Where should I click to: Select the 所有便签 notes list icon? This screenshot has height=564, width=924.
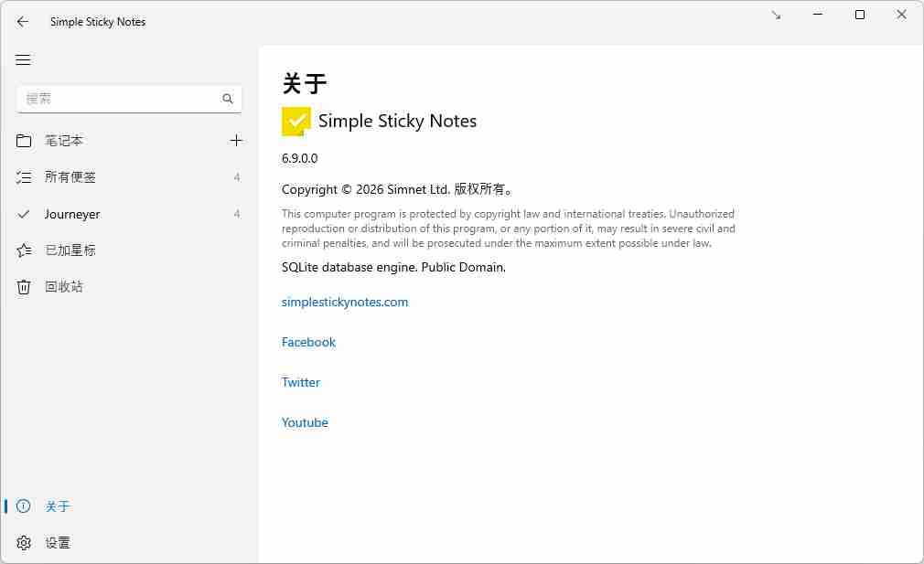23,177
